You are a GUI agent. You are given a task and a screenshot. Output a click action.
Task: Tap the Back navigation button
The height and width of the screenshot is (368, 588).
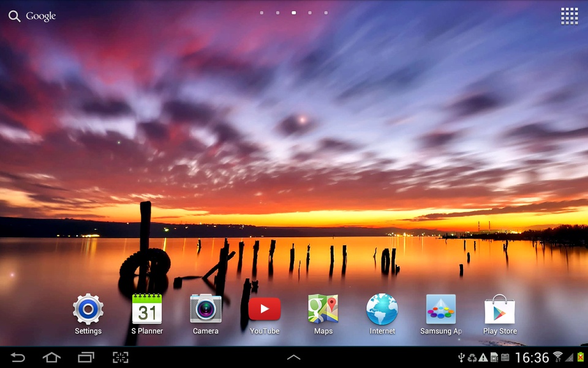click(x=17, y=357)
